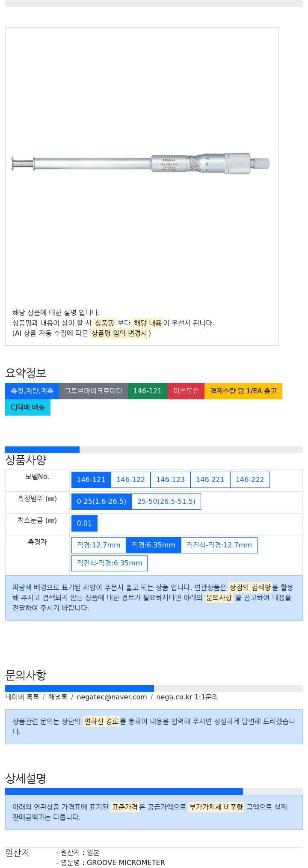Select the 0.01 minimum graduation option

point(84,523)
